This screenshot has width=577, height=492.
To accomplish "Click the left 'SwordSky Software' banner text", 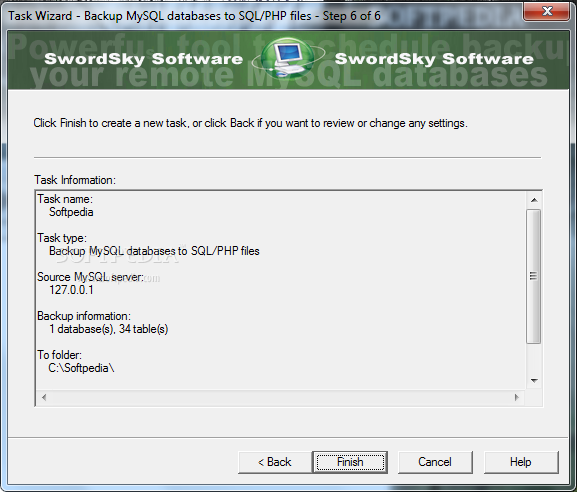I will pos(144,59).
